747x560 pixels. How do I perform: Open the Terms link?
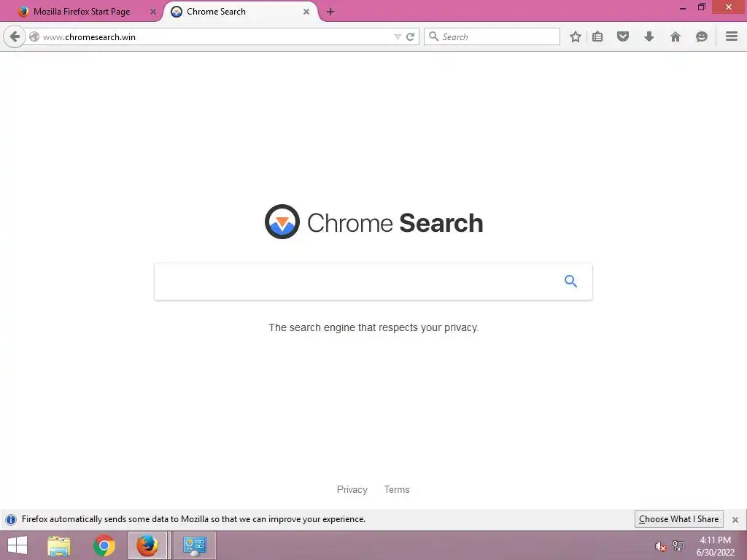(397, 489)
